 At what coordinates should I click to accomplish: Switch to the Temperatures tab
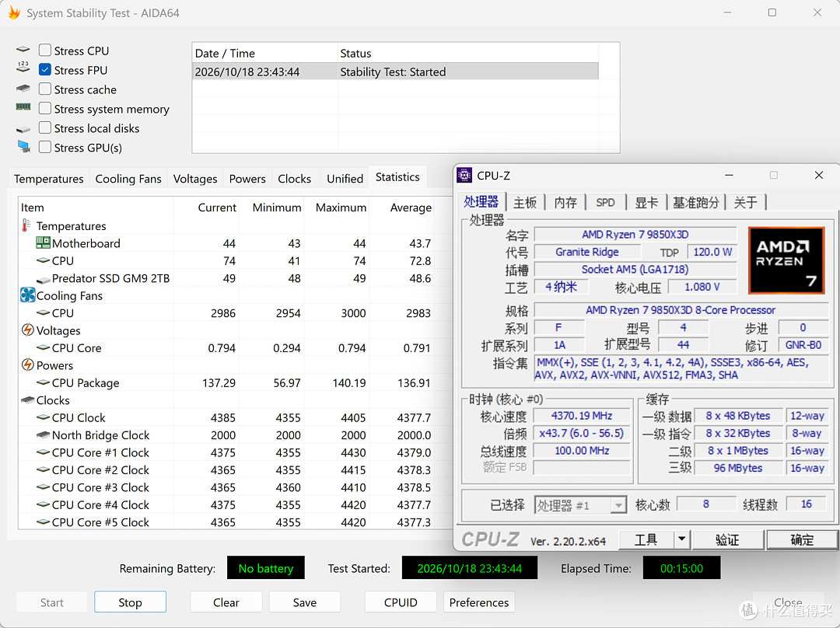pyautogui.click(x=49, y=179)
